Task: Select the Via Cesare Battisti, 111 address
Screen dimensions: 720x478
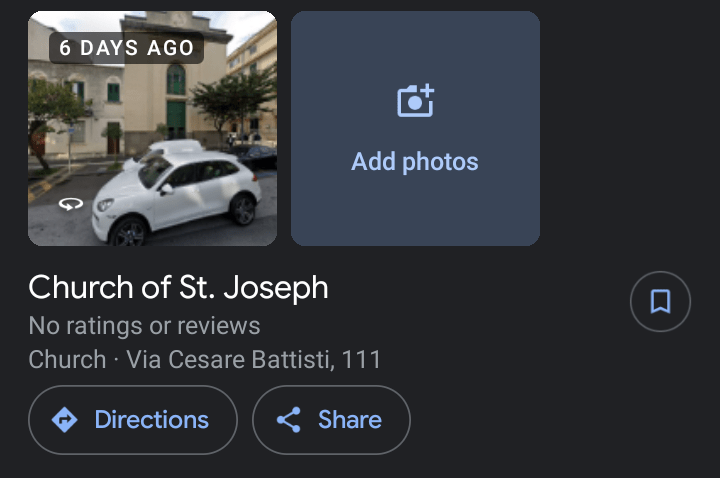Action: [x=254, y=359]
